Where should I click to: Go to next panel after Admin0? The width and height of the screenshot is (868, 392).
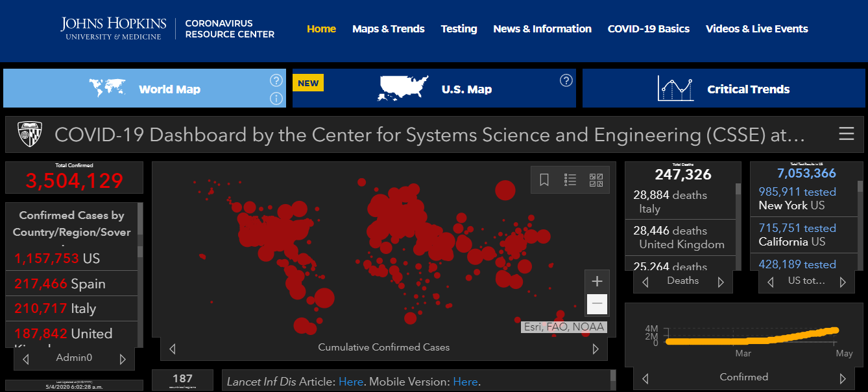123,358
